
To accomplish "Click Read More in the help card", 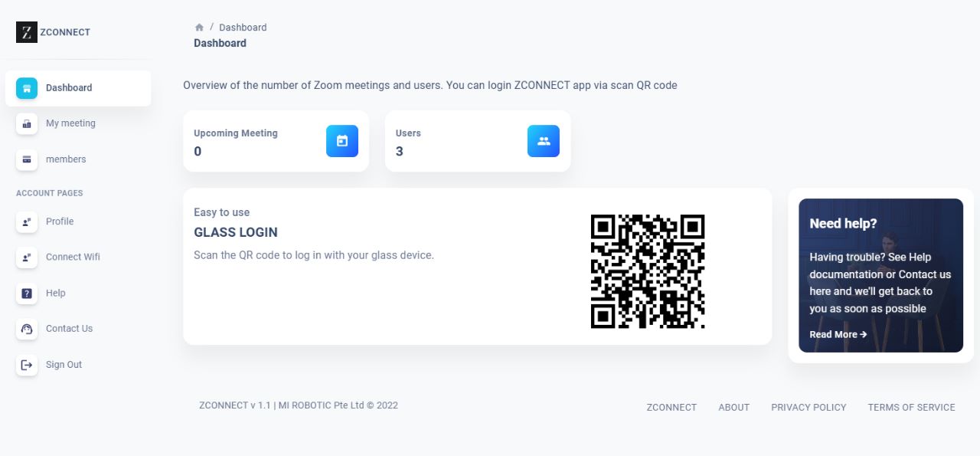I will coord(838,335).
